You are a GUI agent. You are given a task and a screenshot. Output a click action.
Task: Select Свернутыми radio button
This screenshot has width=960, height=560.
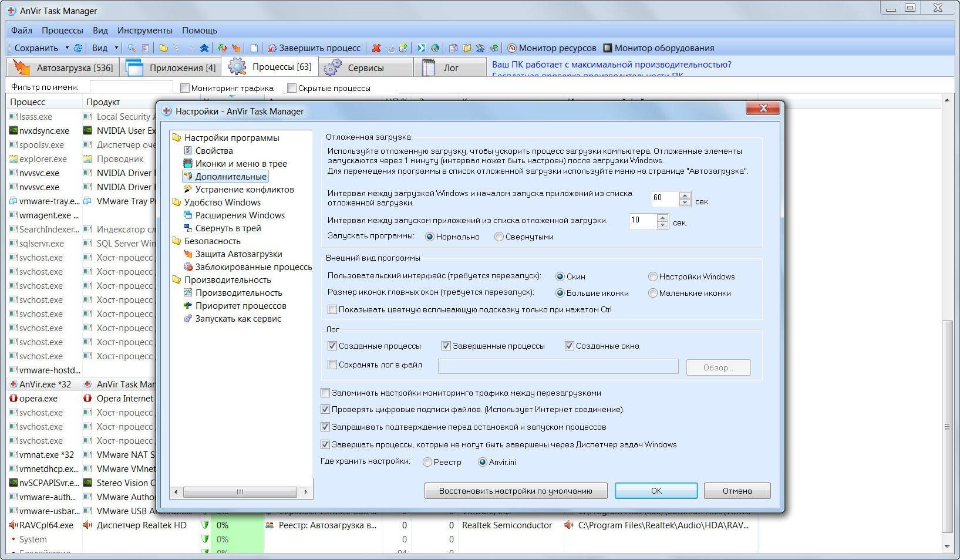[498, 237]
